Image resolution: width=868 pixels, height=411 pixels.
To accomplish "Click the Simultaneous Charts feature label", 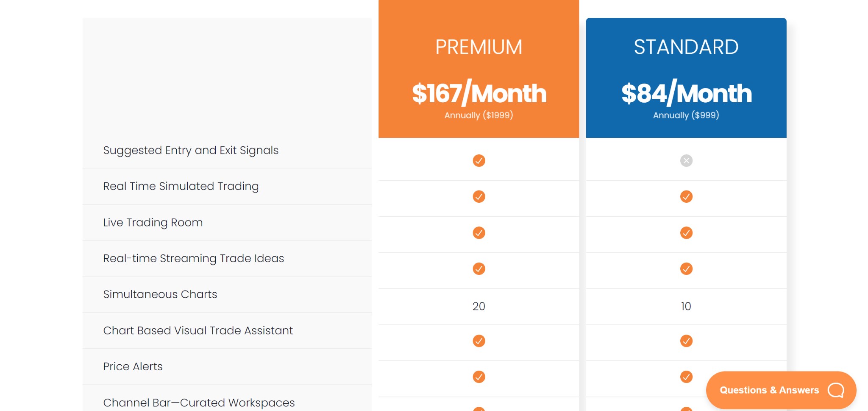I will 160,294.
